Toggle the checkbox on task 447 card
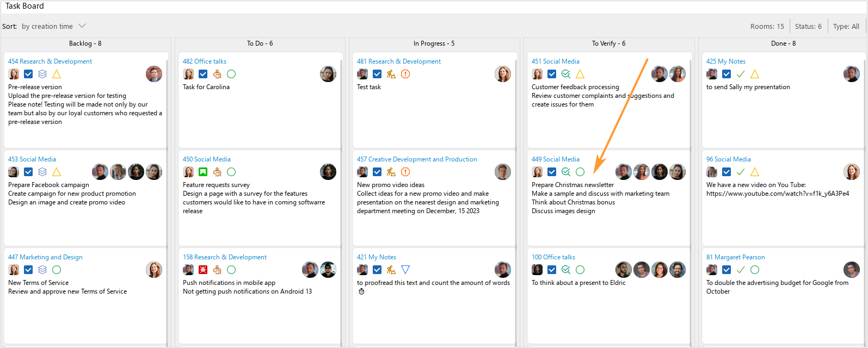Screen dimensions: 868x348 (28, 270)
